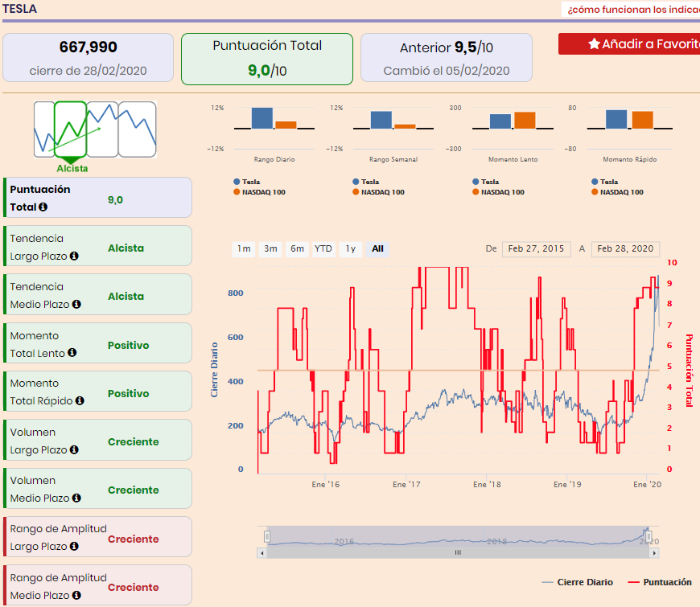Open the ¿cómo funcionan los indicadores link
700x607 pixels.
tap(633, 10)
